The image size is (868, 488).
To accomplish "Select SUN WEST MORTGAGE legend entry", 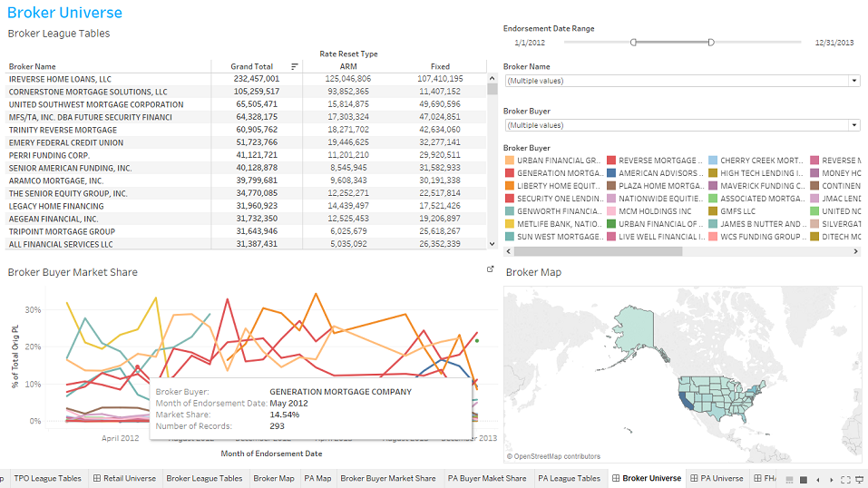I will tap(553, 237).
